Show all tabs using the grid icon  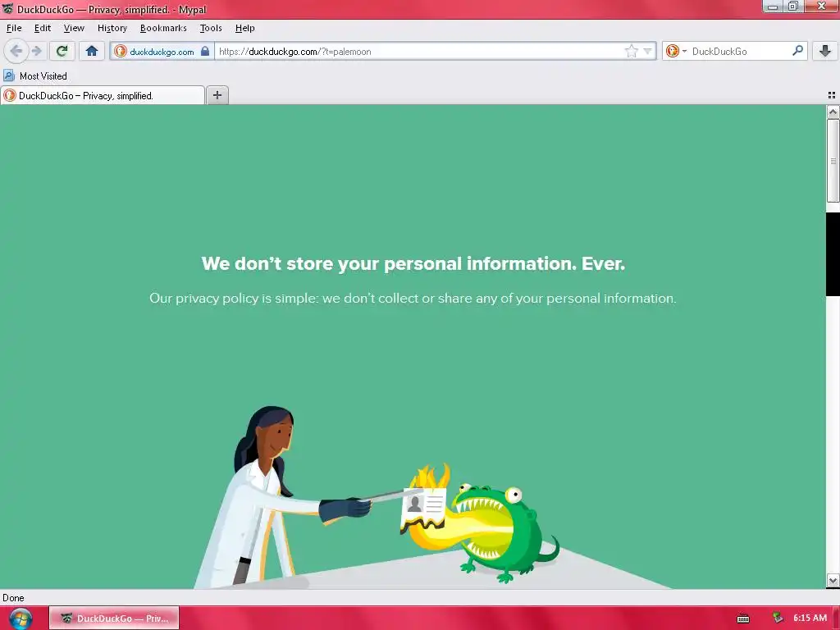[x=832, y=95]
